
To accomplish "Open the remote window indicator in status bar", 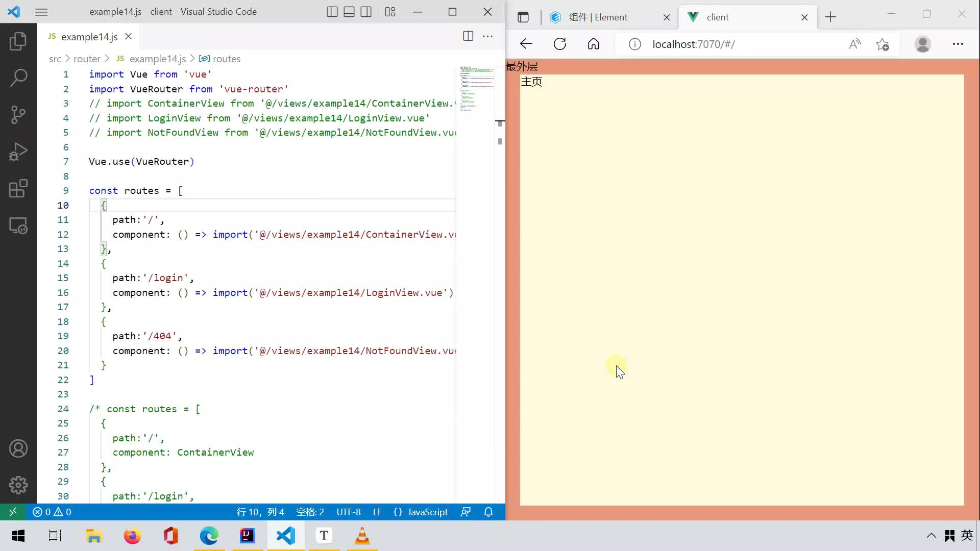I will [13, 512].
